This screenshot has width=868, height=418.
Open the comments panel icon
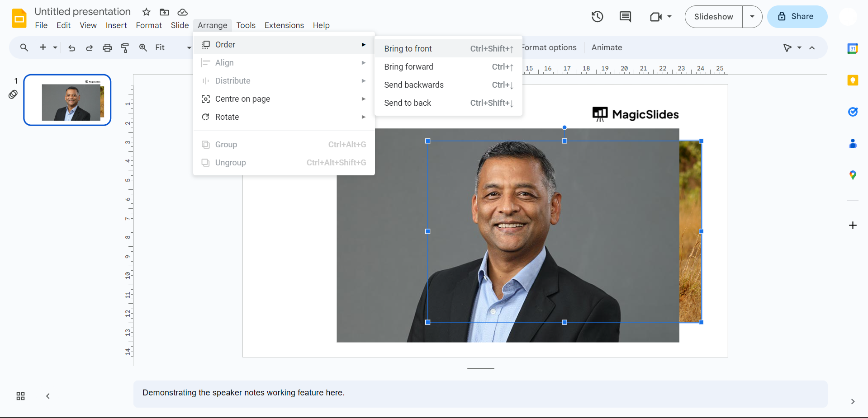[625, 17]
